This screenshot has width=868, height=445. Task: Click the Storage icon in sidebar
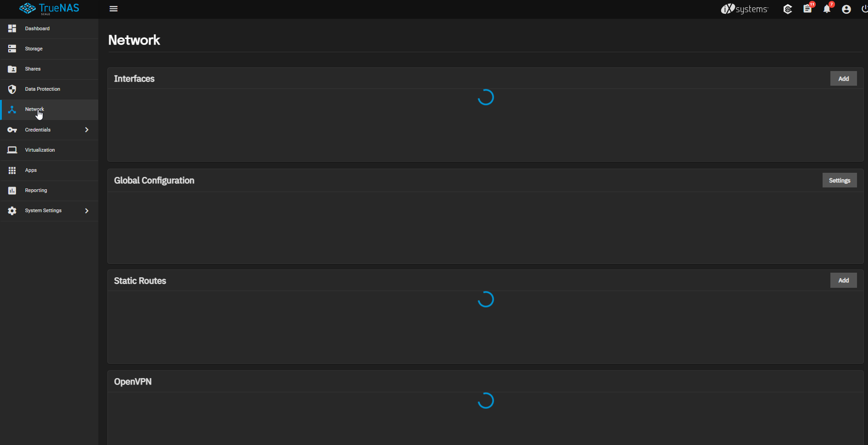(x=12, y=49)
